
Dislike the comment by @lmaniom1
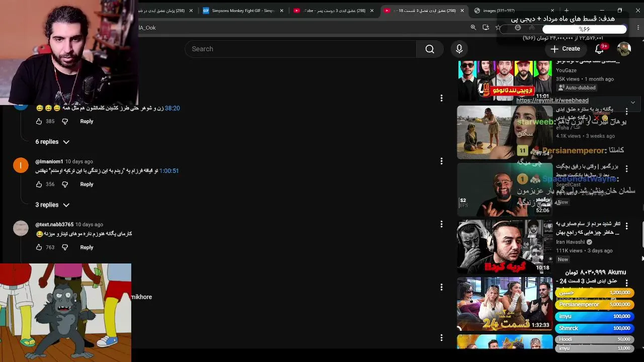tap(65, 185)
